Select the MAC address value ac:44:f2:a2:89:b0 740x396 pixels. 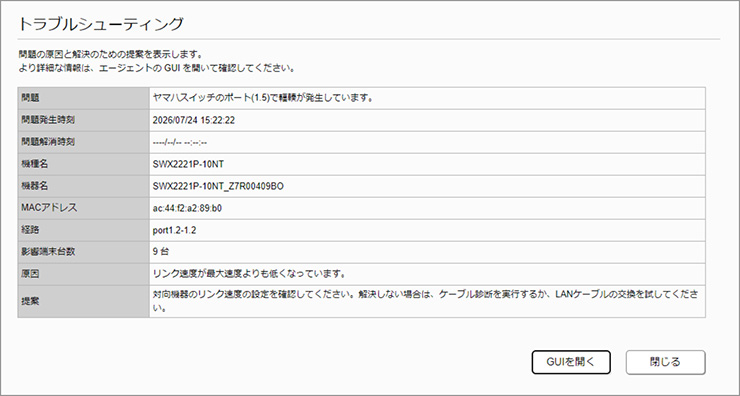click(187, 208)
